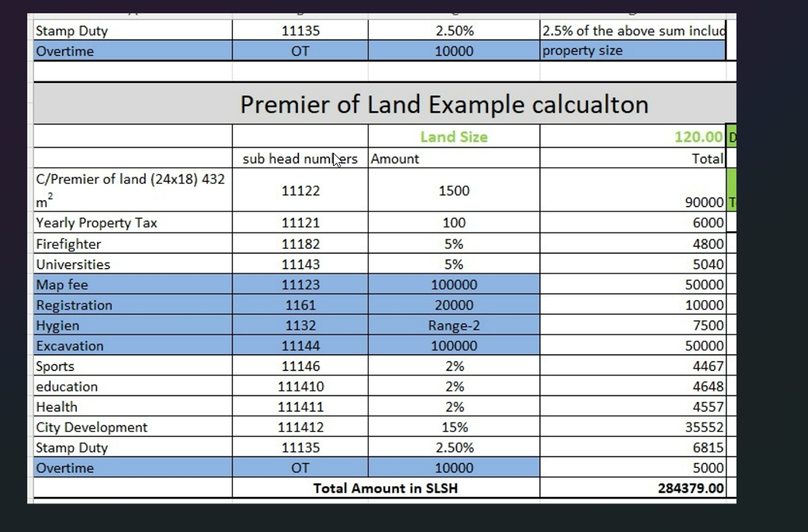Click the amount cell 1500

(454, 190)
